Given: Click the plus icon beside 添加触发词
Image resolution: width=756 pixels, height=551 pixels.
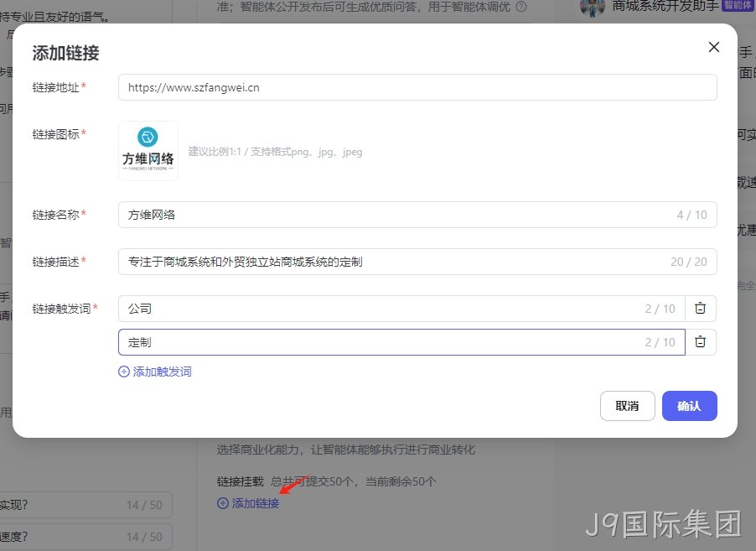Looking at the screenshot, I should click(124, 372).
